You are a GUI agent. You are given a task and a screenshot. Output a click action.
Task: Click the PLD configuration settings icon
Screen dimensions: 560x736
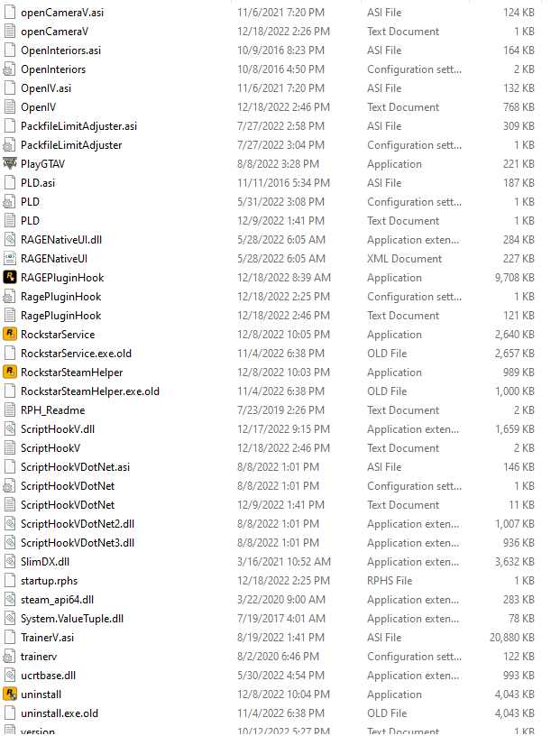coord(9,202)
